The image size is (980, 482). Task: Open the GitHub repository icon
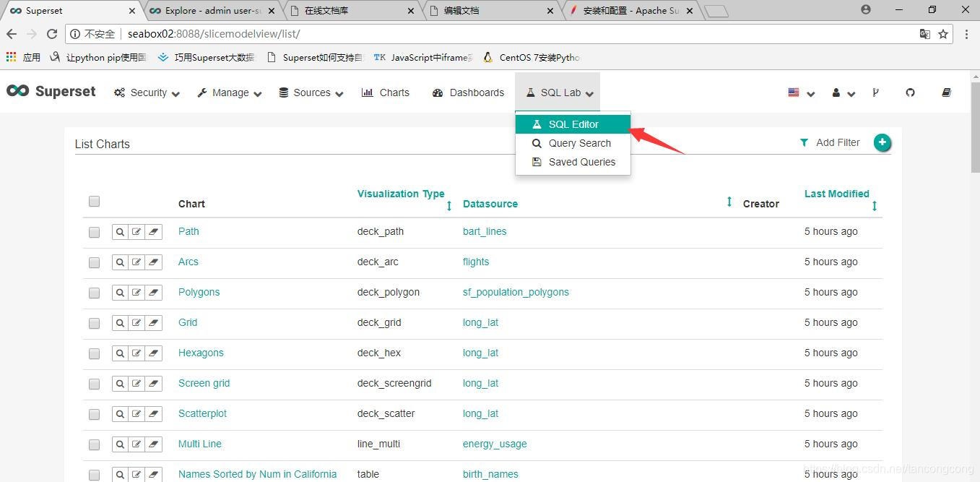[x=910, y=92]
